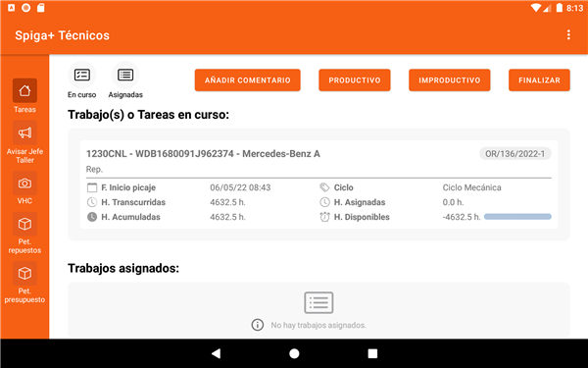Tap the Avisar Jefe Taller megaphone icon
Viewport: 588px width, 368px height.
24,132
